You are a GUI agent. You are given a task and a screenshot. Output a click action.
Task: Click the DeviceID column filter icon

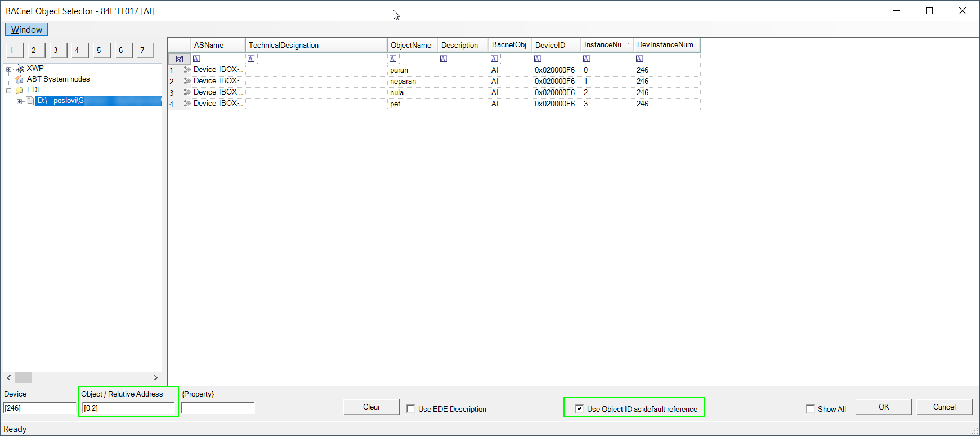538,59
